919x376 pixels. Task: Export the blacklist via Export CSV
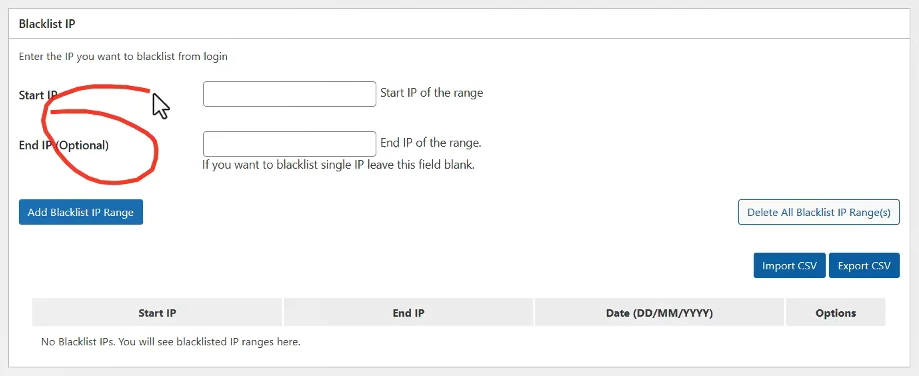click(x=864, y=265)
